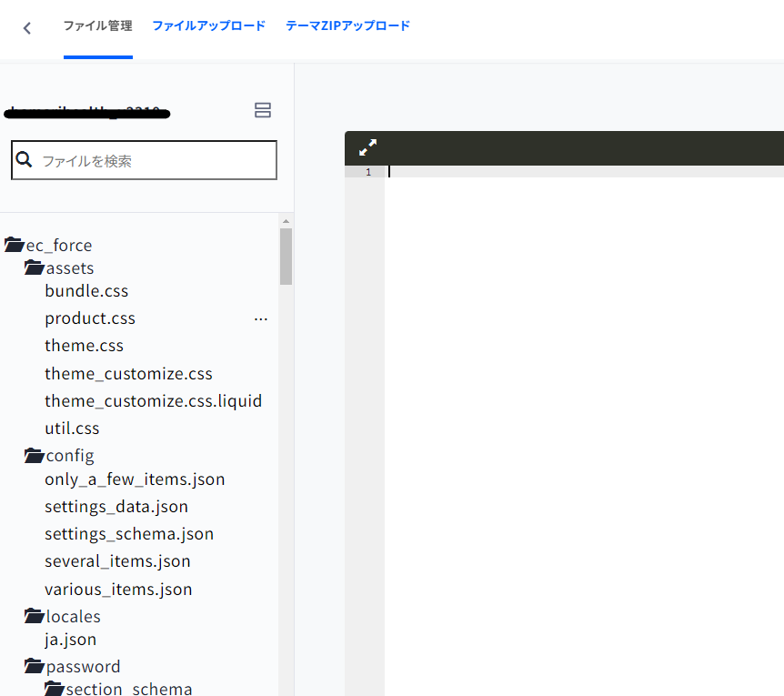
Task: Collapse the locales folder
Action: pos(35,616)
